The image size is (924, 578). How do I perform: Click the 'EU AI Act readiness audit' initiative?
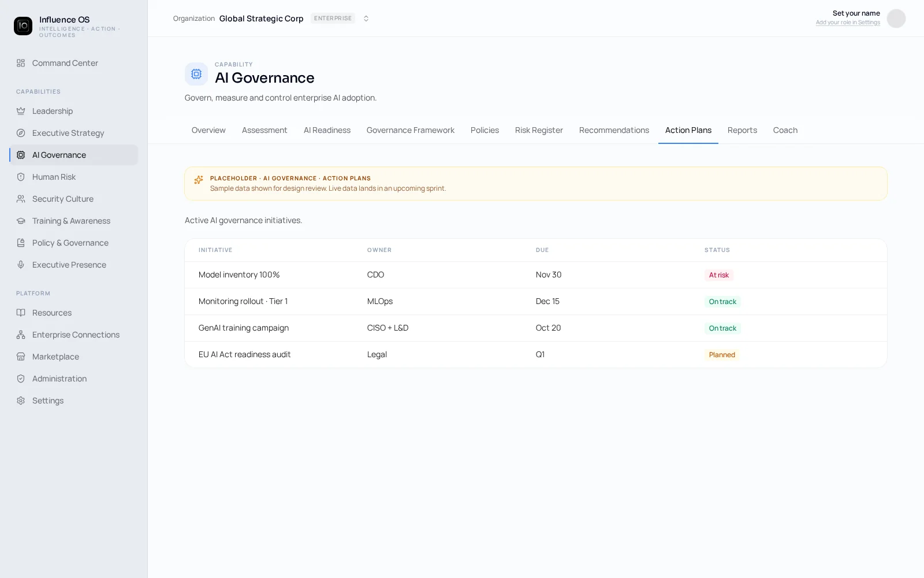pyautogui.click(x=245, y=354)
